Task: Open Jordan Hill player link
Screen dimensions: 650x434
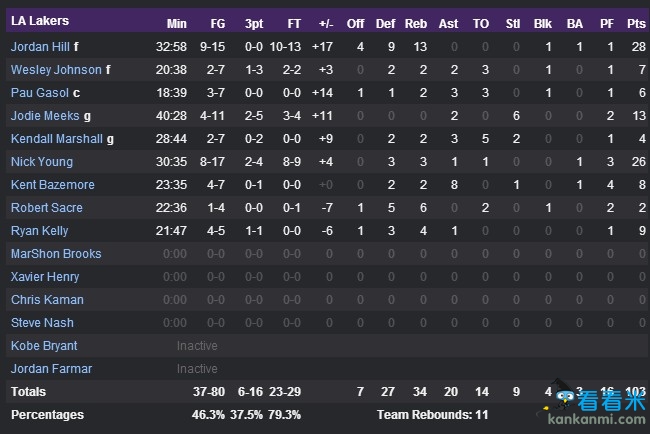Action: pos(40,46)
